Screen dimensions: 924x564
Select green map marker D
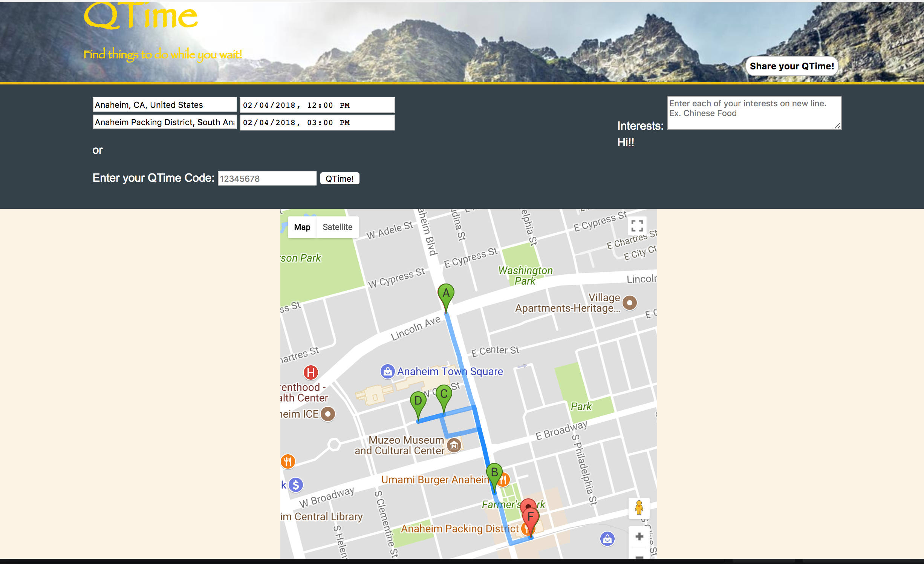(x=418, y=401)
